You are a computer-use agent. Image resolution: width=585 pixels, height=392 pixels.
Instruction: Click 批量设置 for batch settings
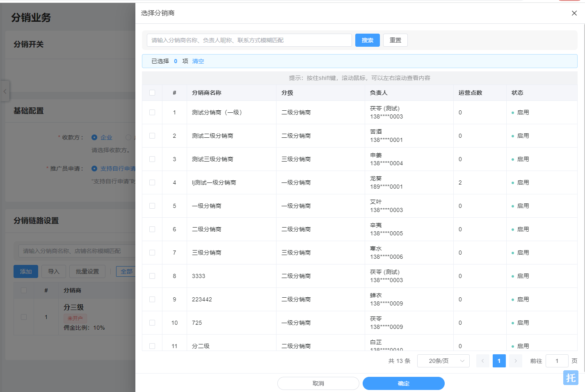click(x=87, y=271)
